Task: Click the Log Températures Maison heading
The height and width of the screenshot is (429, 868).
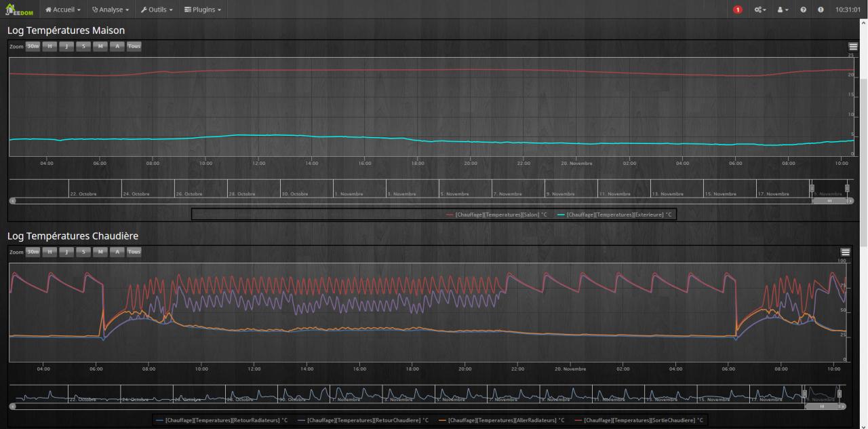Action: point(66,31)
